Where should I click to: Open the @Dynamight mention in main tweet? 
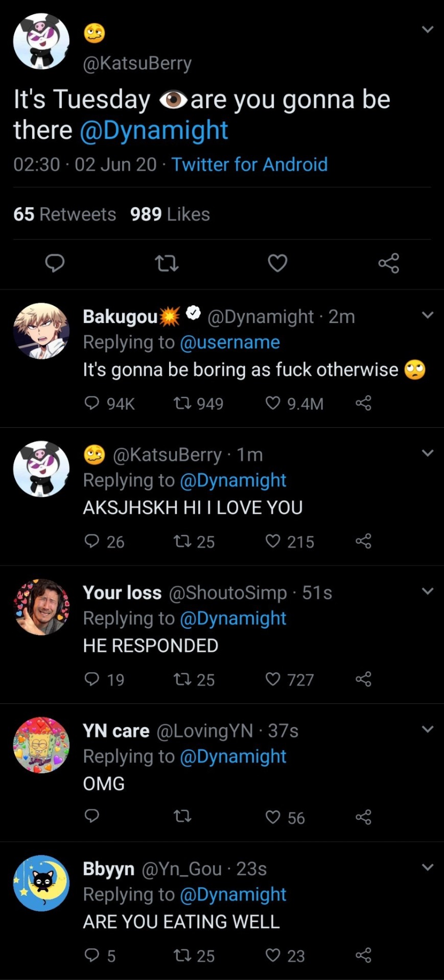154,130
